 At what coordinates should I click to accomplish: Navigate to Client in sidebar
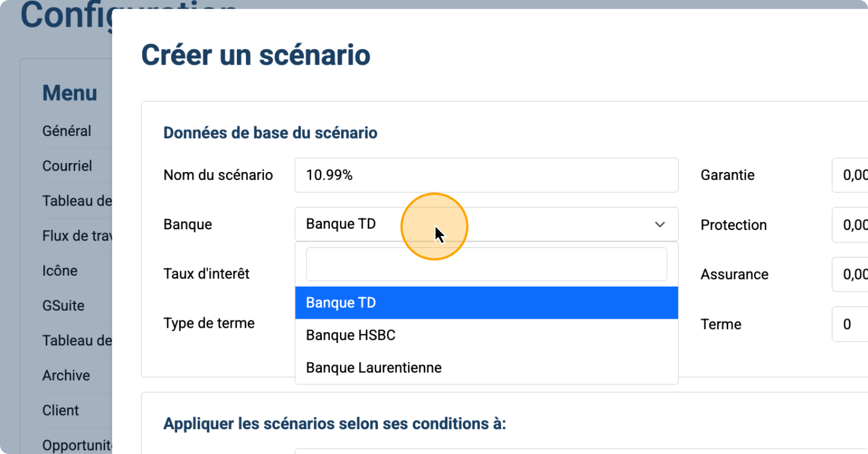(61, 410)
